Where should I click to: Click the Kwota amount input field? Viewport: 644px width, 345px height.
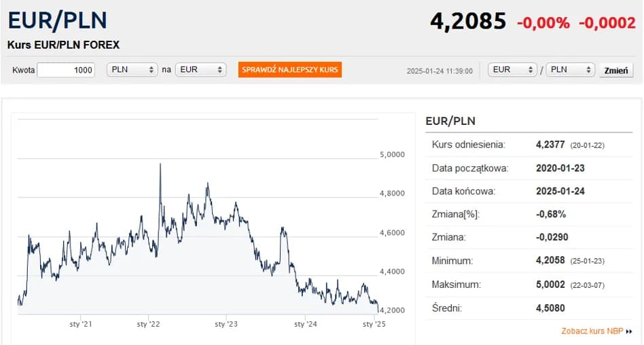pos(66,70)
